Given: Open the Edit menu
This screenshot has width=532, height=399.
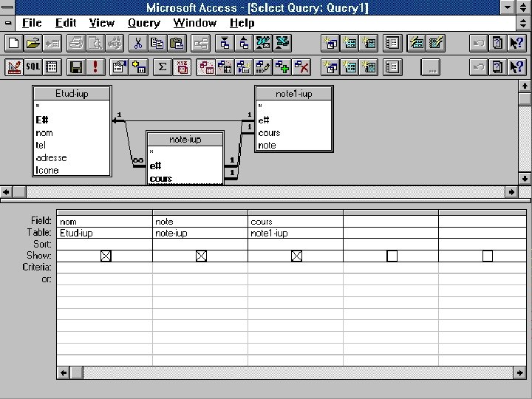Looking at the screenshot, I should pyautogui.click(x=66, y=23).
